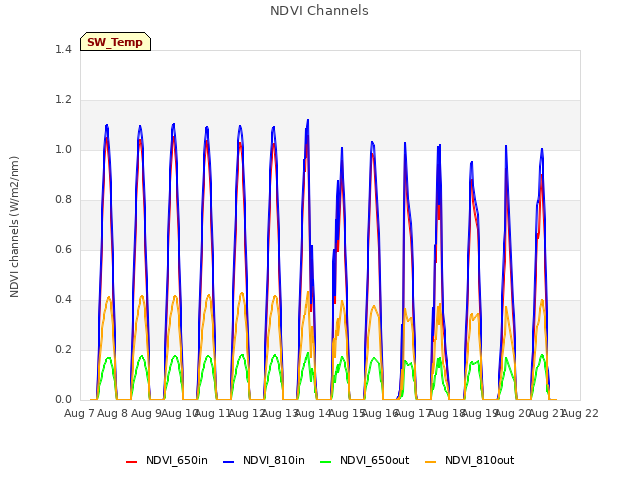Click the 1.2 y-axis tick label
The image size is (640, 480).
tap(63, 100)
